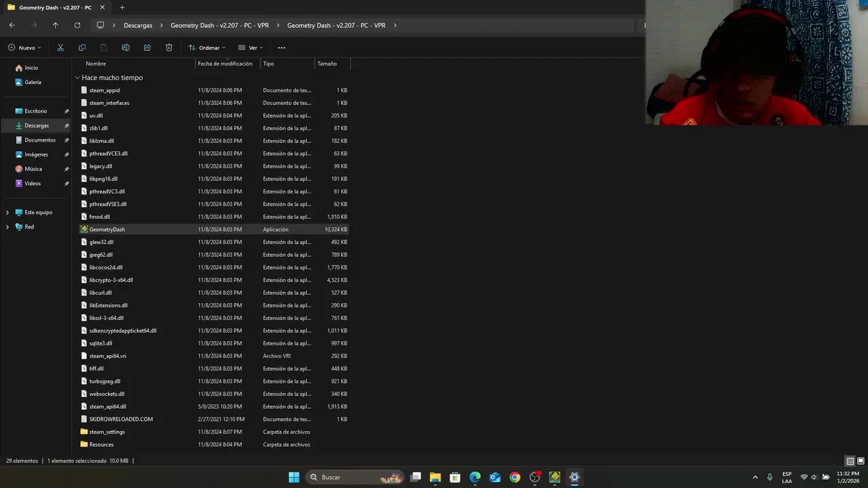The image size is (868, 488).
Task: Open the Ordenar sort dropdown
Action: [207, 47]
